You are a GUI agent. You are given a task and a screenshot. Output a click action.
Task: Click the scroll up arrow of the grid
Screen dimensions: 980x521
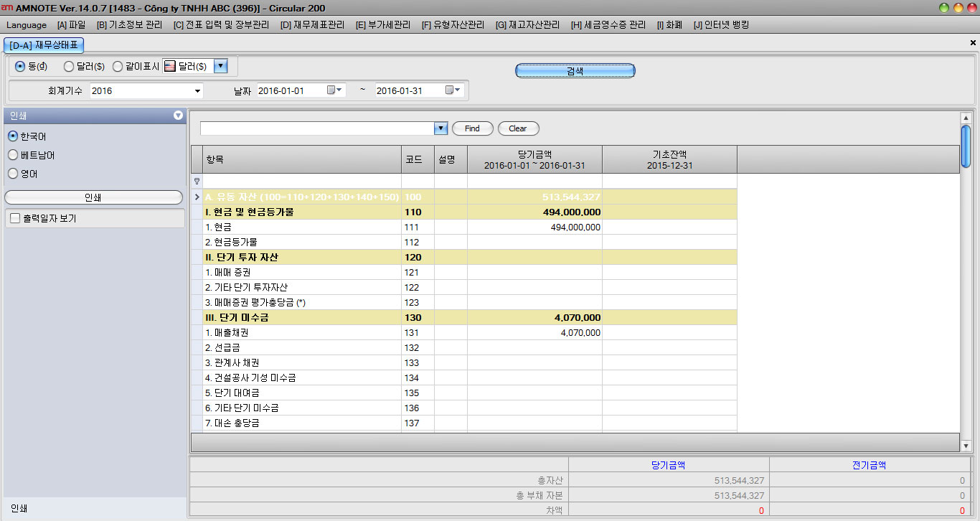(966, 118)
